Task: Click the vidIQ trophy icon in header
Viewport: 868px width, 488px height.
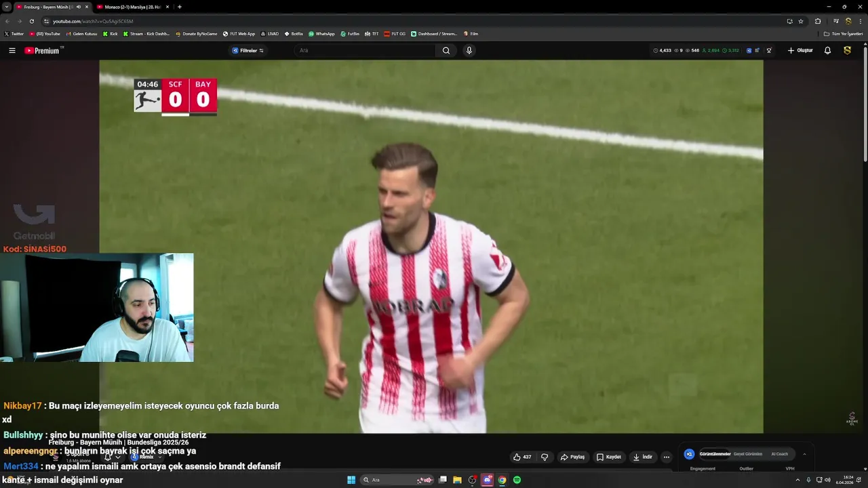Action: click(769, 51)
